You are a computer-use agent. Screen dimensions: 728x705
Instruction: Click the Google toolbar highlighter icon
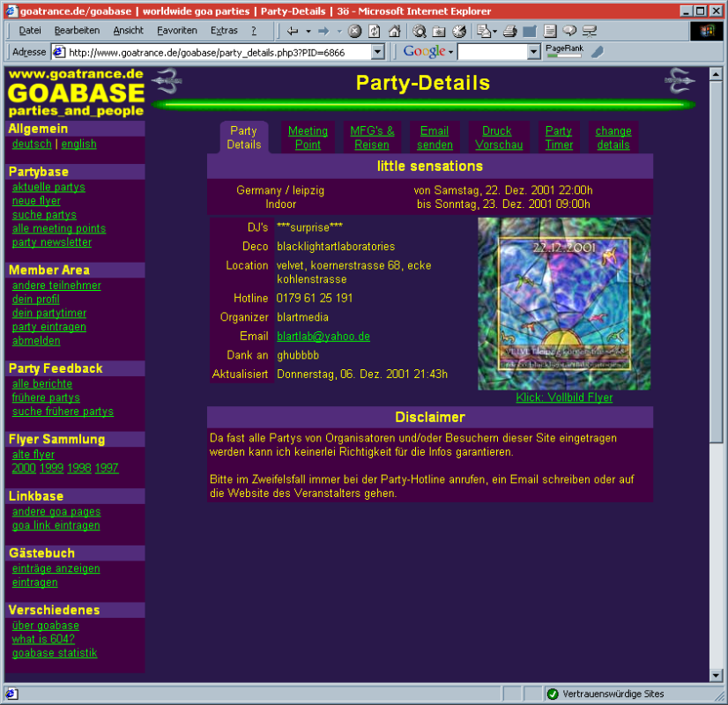coord(597,51)
